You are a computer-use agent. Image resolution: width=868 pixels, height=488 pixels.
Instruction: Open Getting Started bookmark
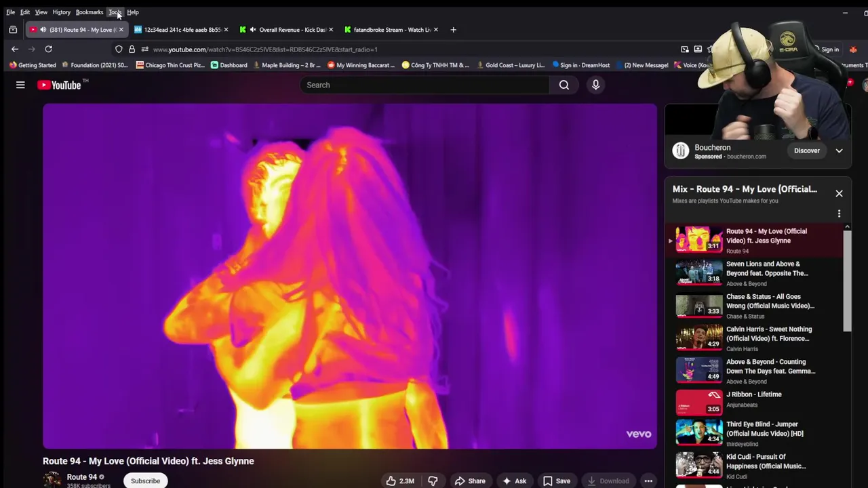pos(33,65)
